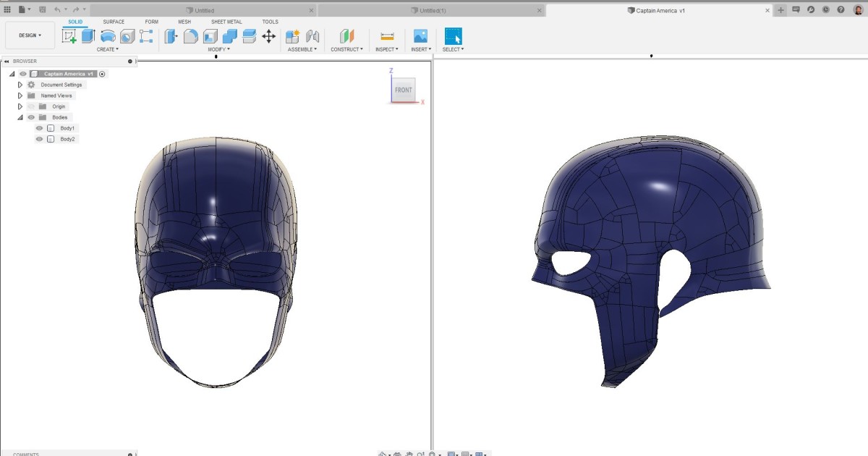Hide Body1 in the browser
This screenshot has width=868, height=456.
coord(39,128)
